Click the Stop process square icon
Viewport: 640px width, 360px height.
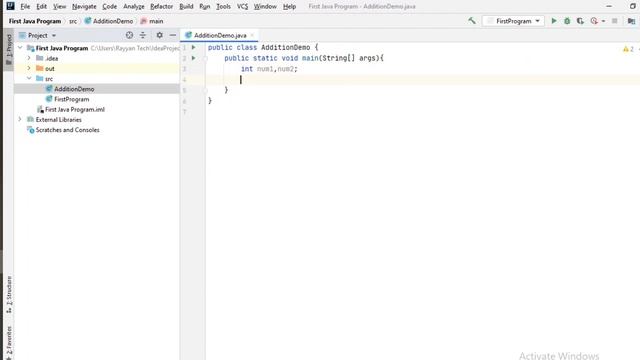tap(614, 21)
